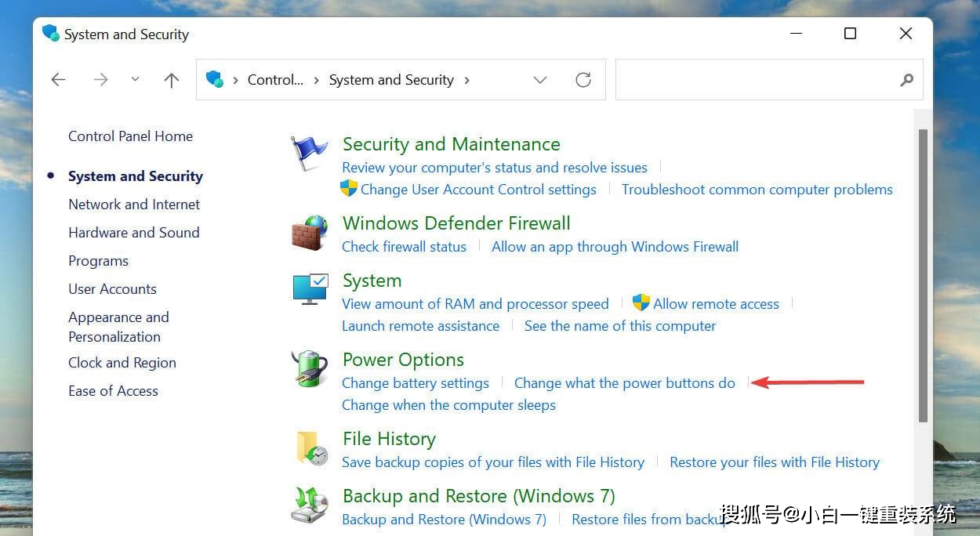
Task: Open Clock and Region category
Action: (122, 363)
